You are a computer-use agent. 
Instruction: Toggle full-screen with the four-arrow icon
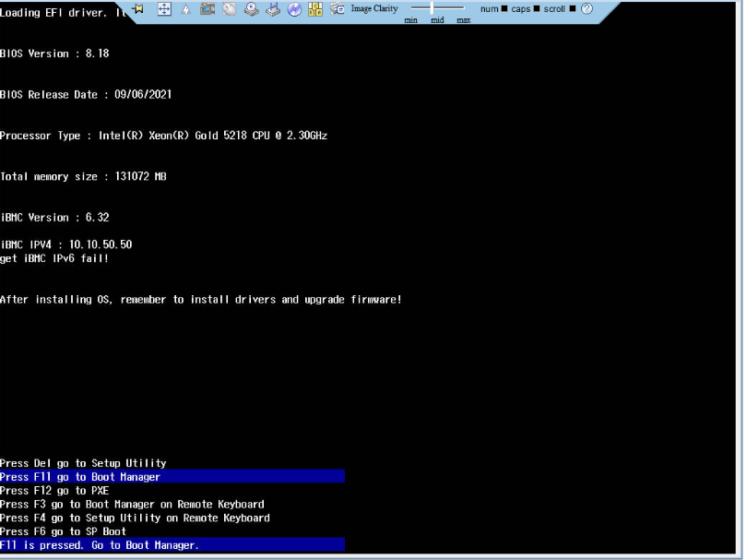click(x=165, y=9)
